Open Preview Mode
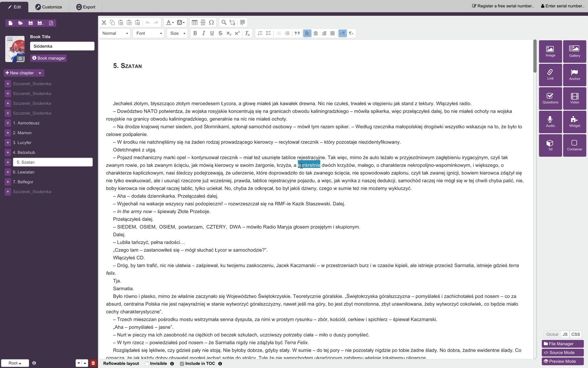 click(563, 361)
